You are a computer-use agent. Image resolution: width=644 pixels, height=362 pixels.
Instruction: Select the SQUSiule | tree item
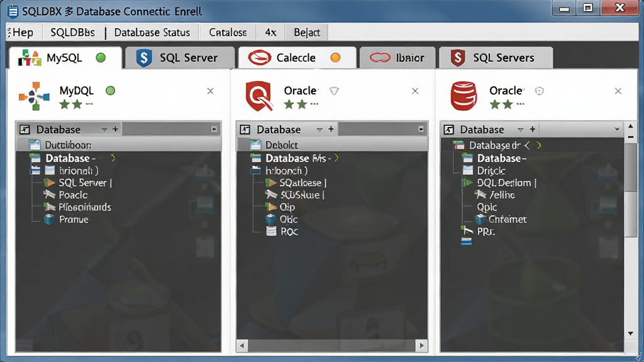pyautogui.click(x=302, y=195)
